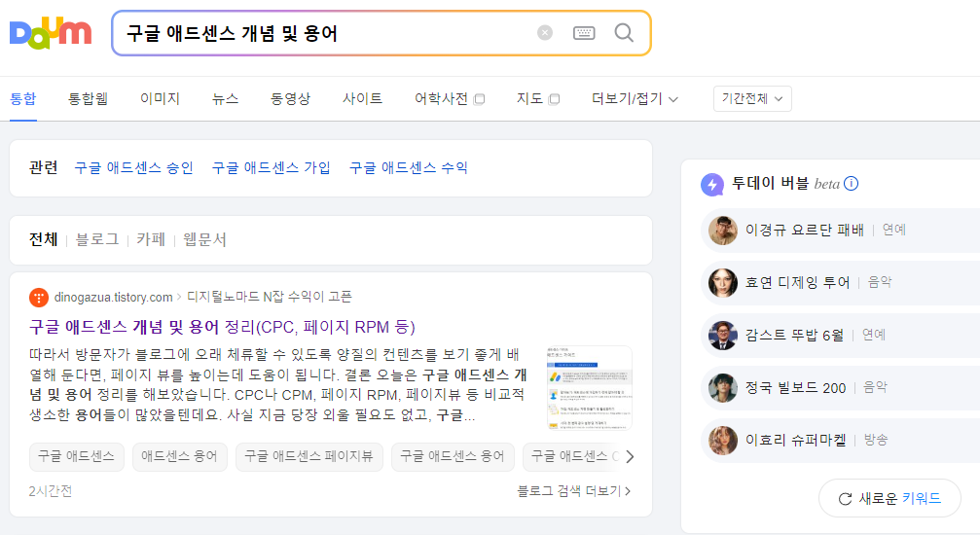Open the Daum logo home link
The image size is (980, 535).
[x=51, y=34]
